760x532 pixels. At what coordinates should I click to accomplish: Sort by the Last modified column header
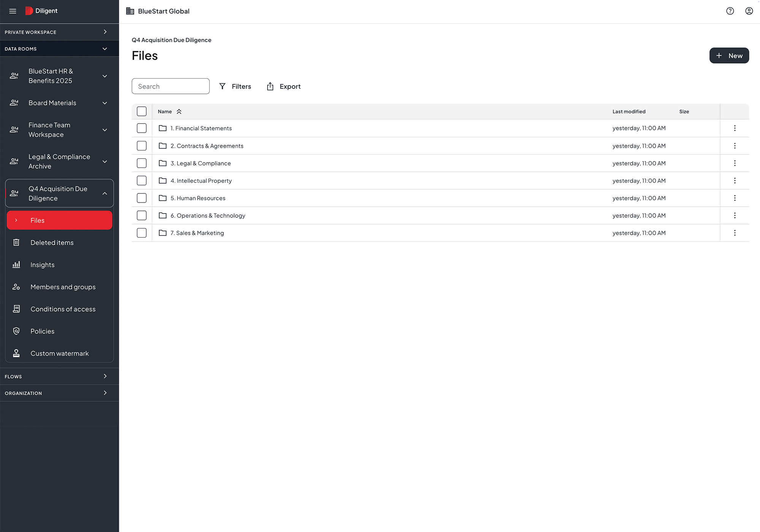click(x=629, y=111)
